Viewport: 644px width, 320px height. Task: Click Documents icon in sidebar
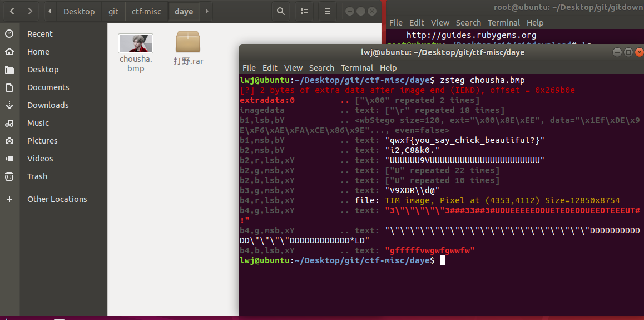click(x=9, y=87)
